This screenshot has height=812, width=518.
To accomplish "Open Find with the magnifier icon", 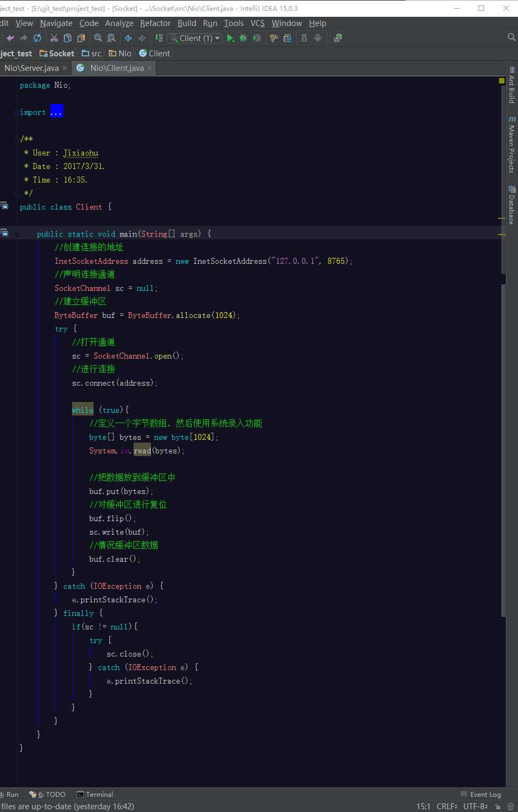I will (98, 38).
